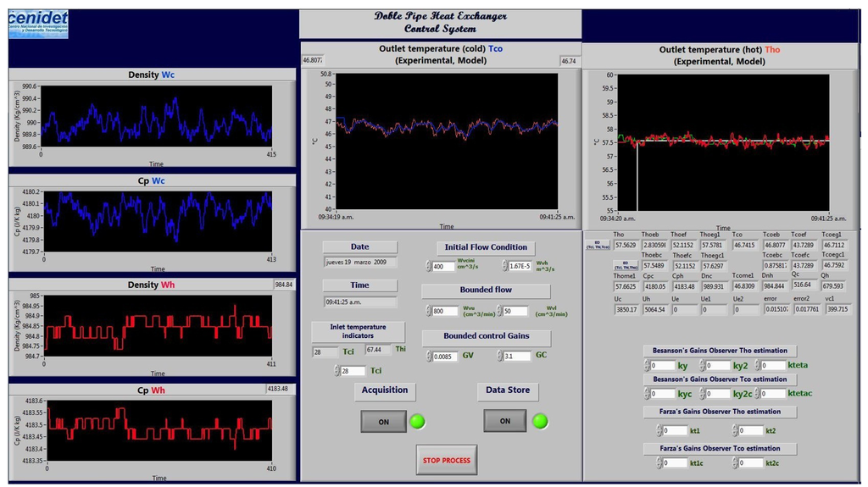Viewport: 868px width, 487px height.
Task: Click the cenidet logo
Action: click(38, 24)
